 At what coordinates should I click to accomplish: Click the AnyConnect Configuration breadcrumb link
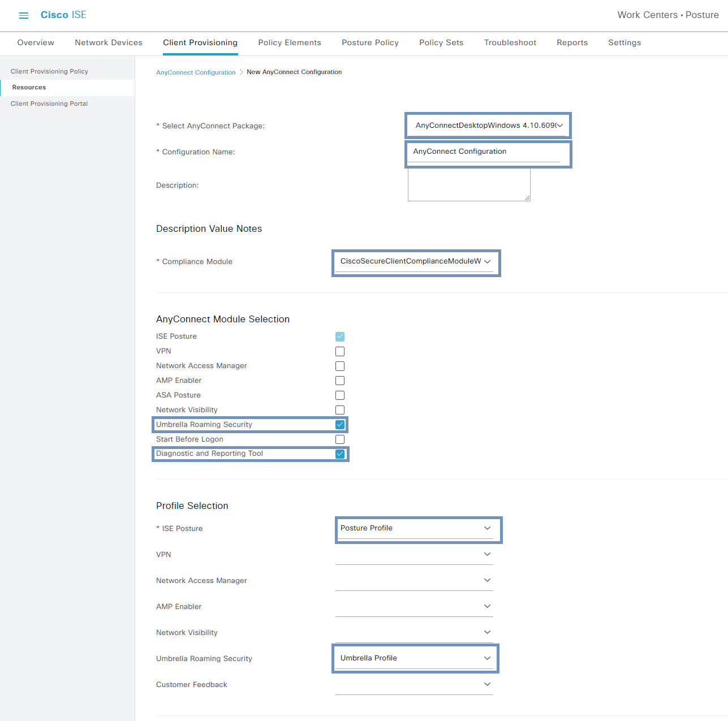click(x=196, y=72)
